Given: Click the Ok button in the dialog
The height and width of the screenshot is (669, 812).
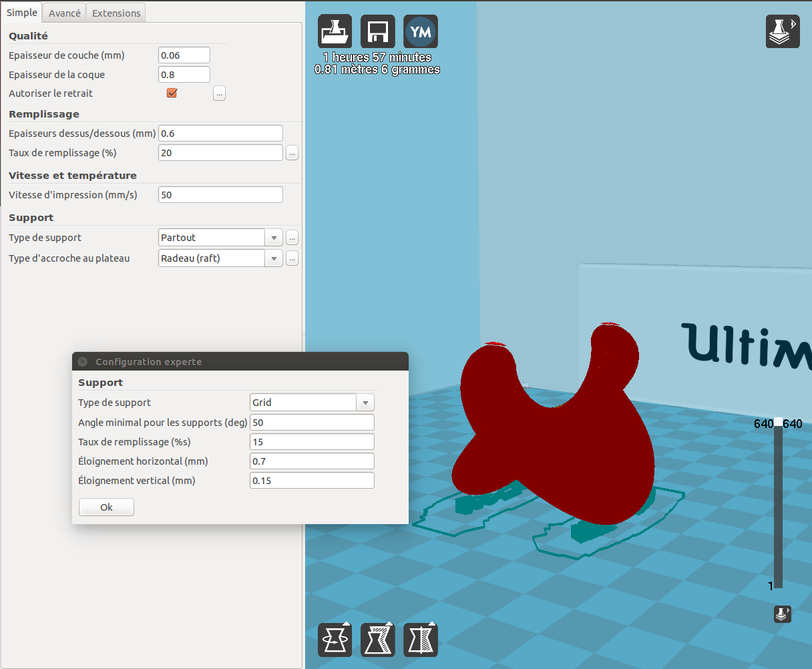Looking at the screenshot, I should (106, 507).
